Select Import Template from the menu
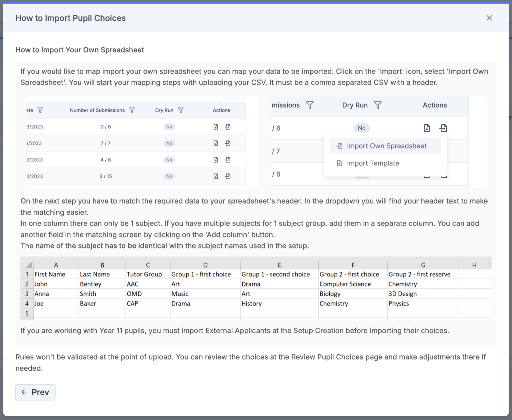The height and width of the screenshot is (420, 512). [373, 163]
